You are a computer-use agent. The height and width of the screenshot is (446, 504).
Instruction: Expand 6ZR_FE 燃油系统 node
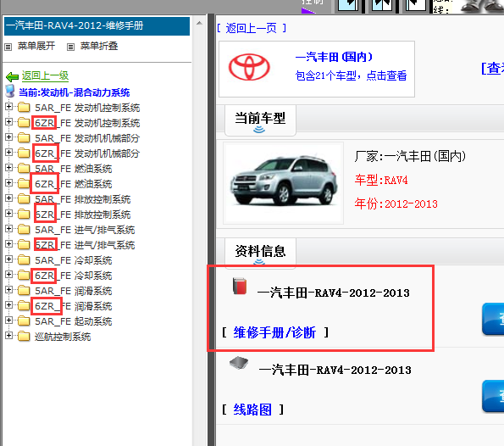[9, 182]
